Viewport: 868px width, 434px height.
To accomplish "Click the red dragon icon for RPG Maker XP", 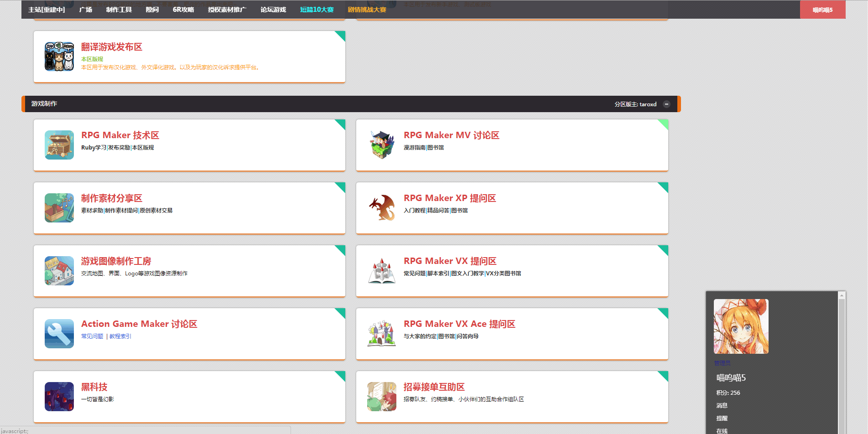I will pyautogui.click(x=382, y=208).
